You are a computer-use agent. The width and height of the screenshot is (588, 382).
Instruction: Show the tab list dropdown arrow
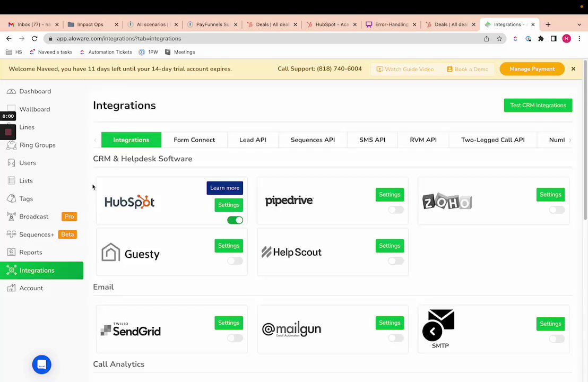click(579, 24)
